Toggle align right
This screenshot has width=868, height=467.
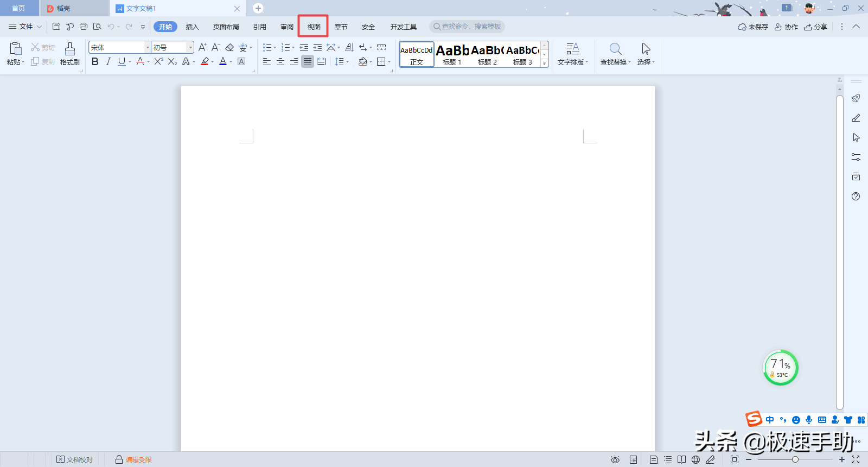pyautogui.click(x=294, y=61)
